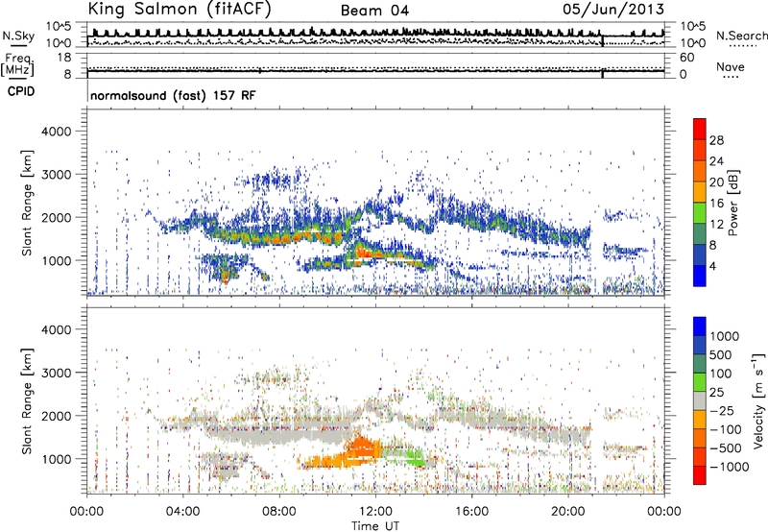Click the 60 tick on Nave axis
This screenshot has width=768, height=532.
click(x=686, y=58)
